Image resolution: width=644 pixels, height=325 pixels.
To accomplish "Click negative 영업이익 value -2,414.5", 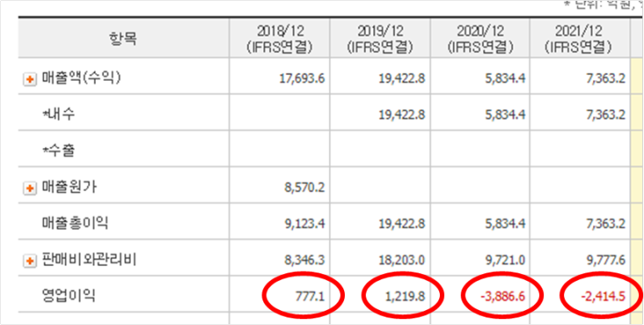I will (x=604, y=296).
